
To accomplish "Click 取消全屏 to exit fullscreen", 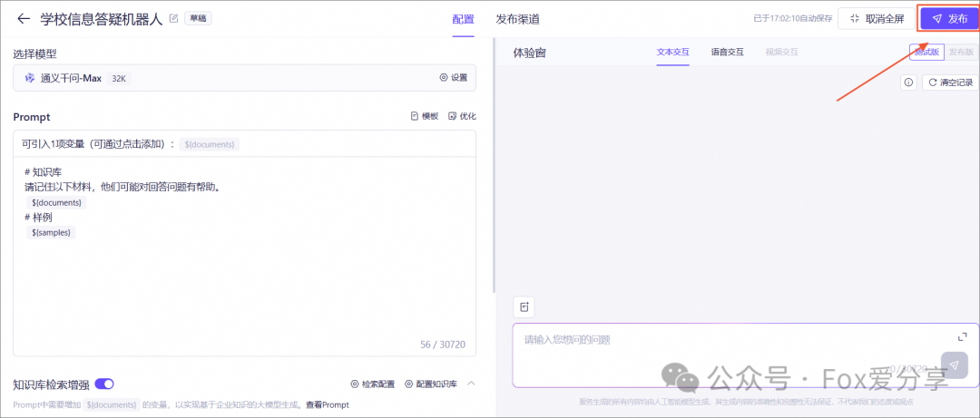I will (x=877, y=19).
